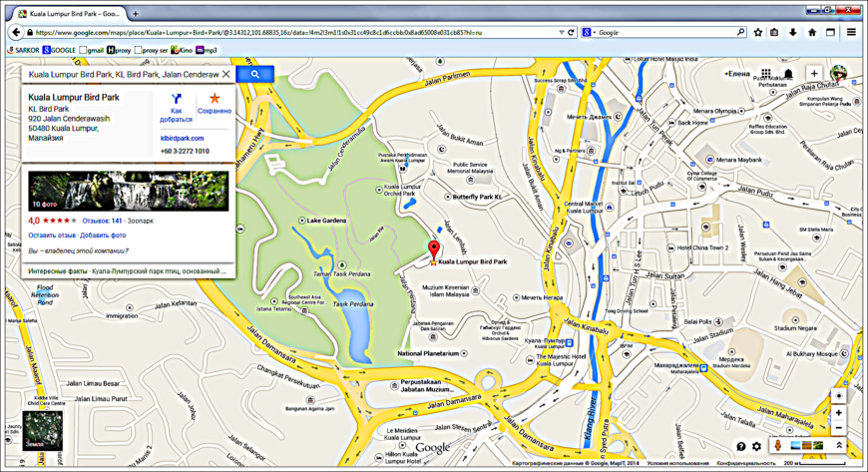Click the search bar magnifier icon
This screenshot has width=868, height=472.
tap(740, 33)
